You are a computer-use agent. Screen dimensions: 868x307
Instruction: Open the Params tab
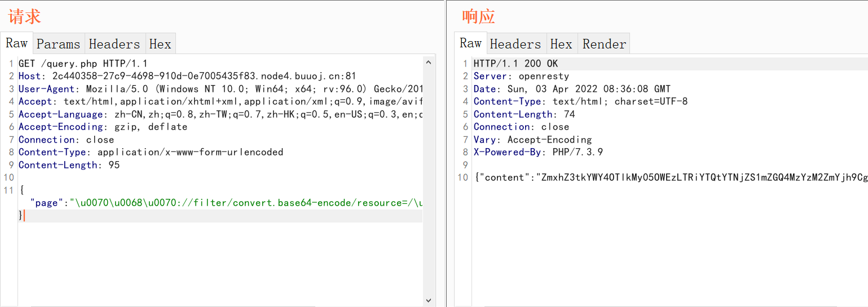tap(59, 44)
